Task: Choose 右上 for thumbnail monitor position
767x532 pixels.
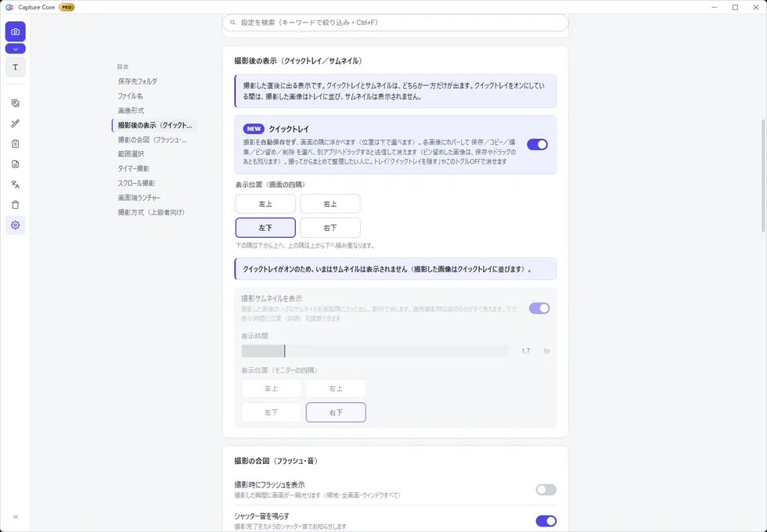Action: point(336,389)
